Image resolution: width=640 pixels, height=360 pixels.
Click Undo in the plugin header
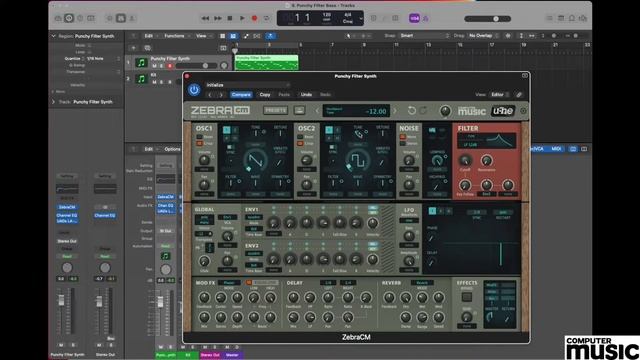coord(306,95)
